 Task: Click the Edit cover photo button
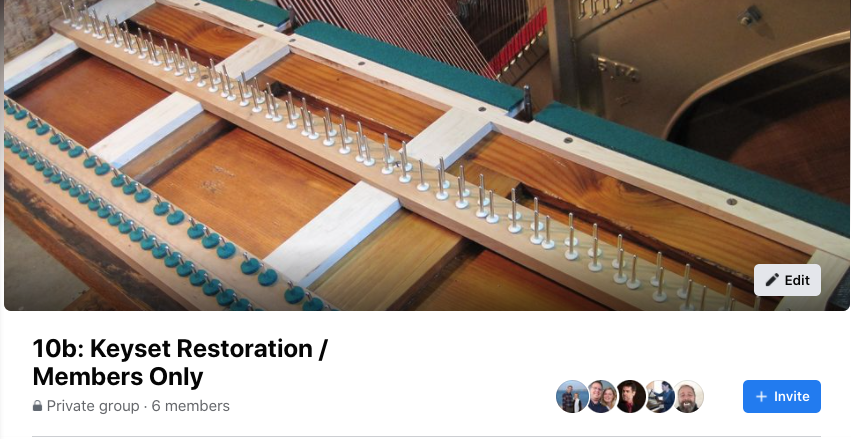[x=788, y=280]
